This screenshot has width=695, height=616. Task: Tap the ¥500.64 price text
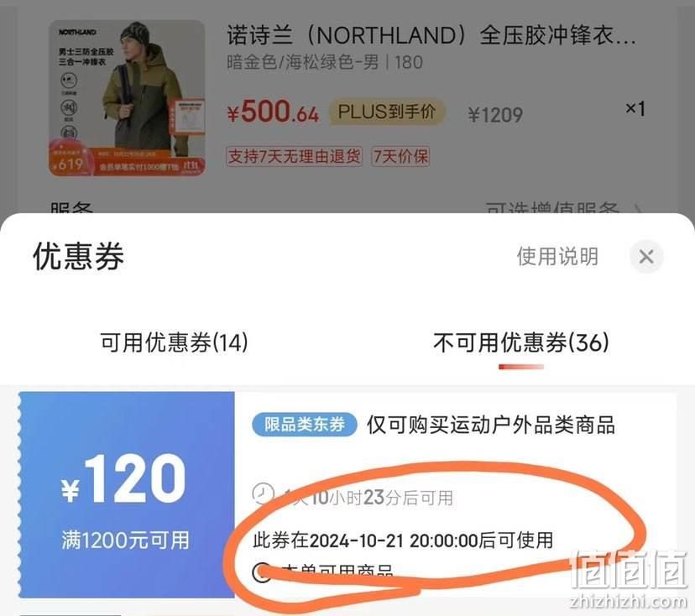(x=273, y=112)
